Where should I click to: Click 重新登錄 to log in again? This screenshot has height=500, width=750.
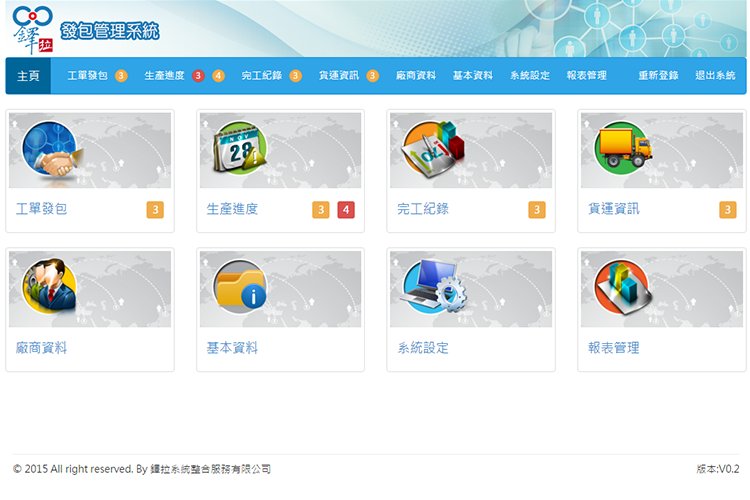(658, 76)
